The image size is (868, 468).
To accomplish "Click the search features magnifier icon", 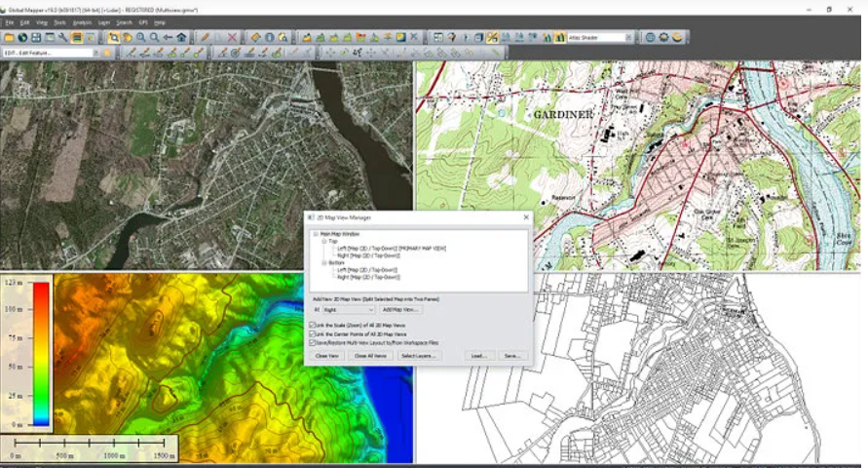I will (x=283, y=38).
